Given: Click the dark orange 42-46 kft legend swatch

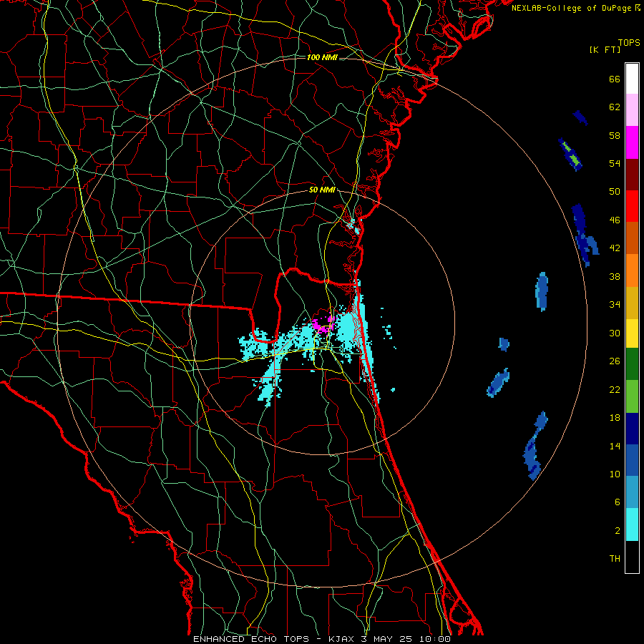Looking at the screenshot, I should pos(632,238).
